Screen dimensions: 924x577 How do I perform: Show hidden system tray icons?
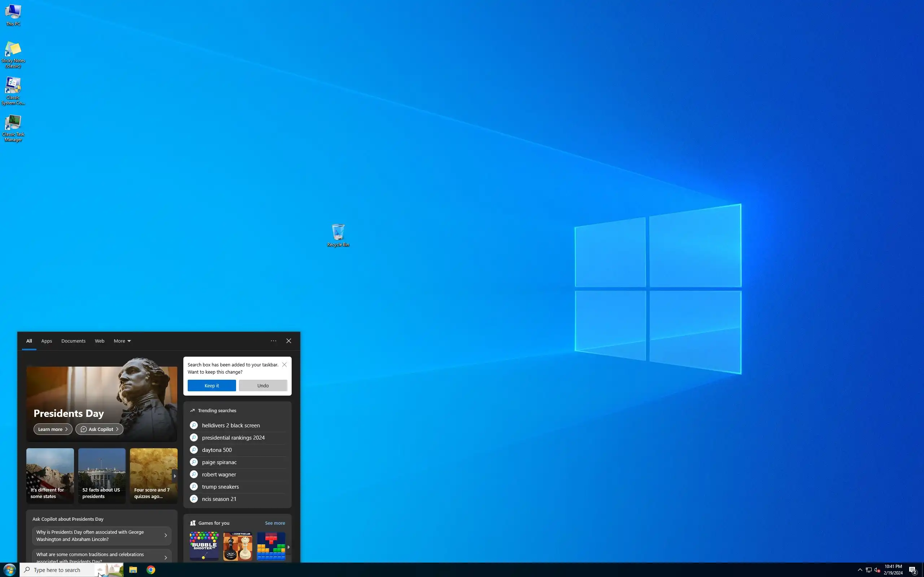(859, 570)
